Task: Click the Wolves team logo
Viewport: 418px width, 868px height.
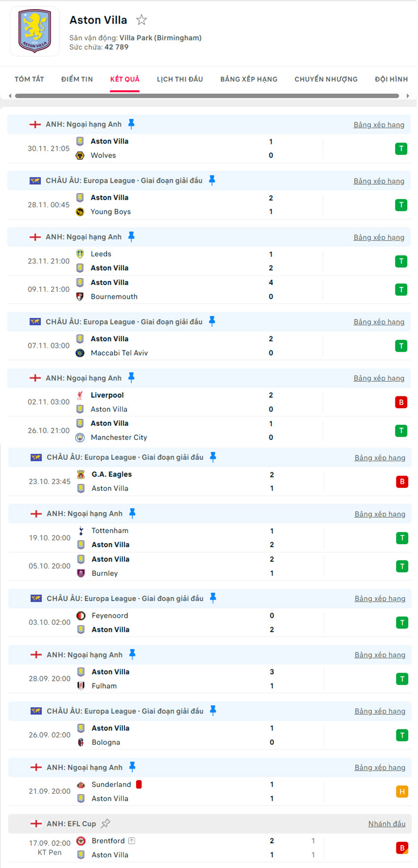Action: (80, 156)
